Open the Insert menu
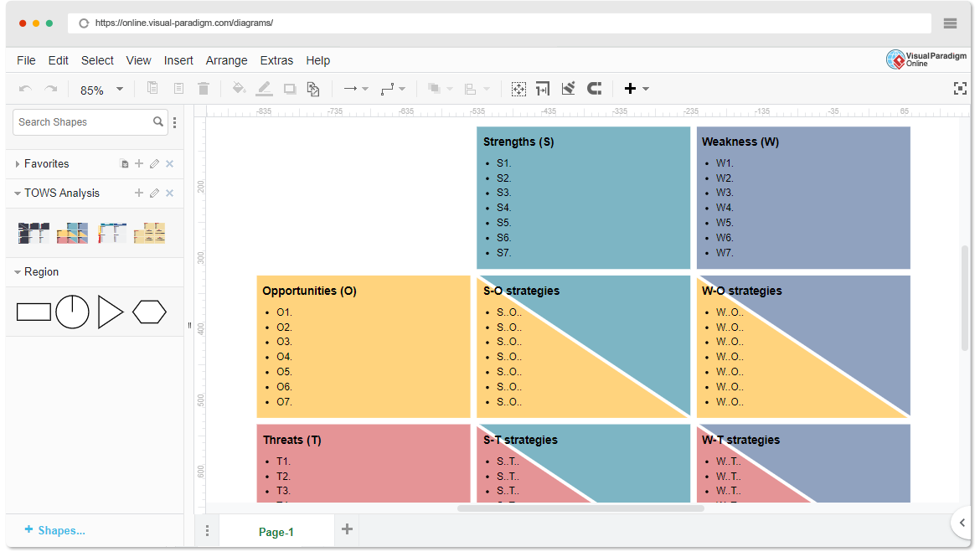980x557 pixels. pyautogui.click(x=178, y=60)
